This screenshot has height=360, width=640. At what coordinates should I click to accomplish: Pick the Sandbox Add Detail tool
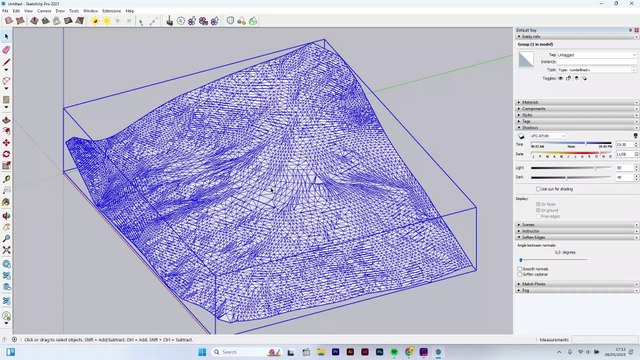coord(68,20)
